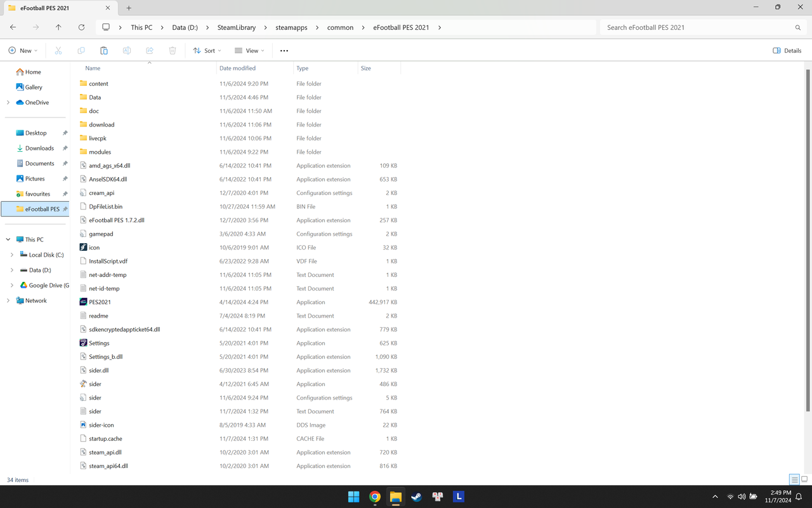Screen dimensions: 812x508
Task: Open the View dropdown
Action: 249,50
